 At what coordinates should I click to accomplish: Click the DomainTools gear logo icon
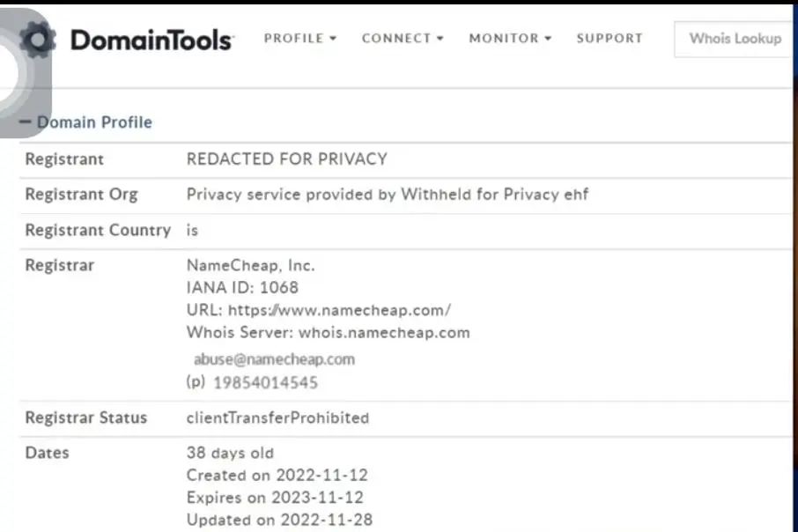click(38, 40)
